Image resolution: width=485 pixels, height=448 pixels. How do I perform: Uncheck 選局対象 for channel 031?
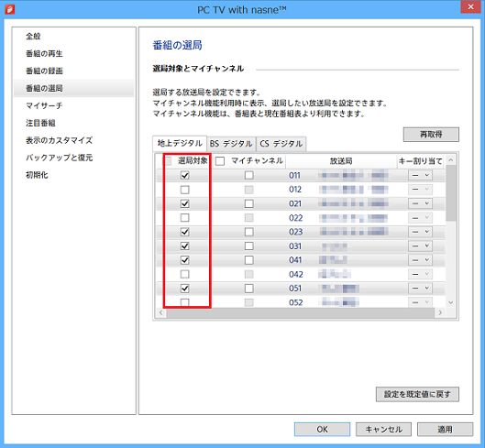click(184, 246)
